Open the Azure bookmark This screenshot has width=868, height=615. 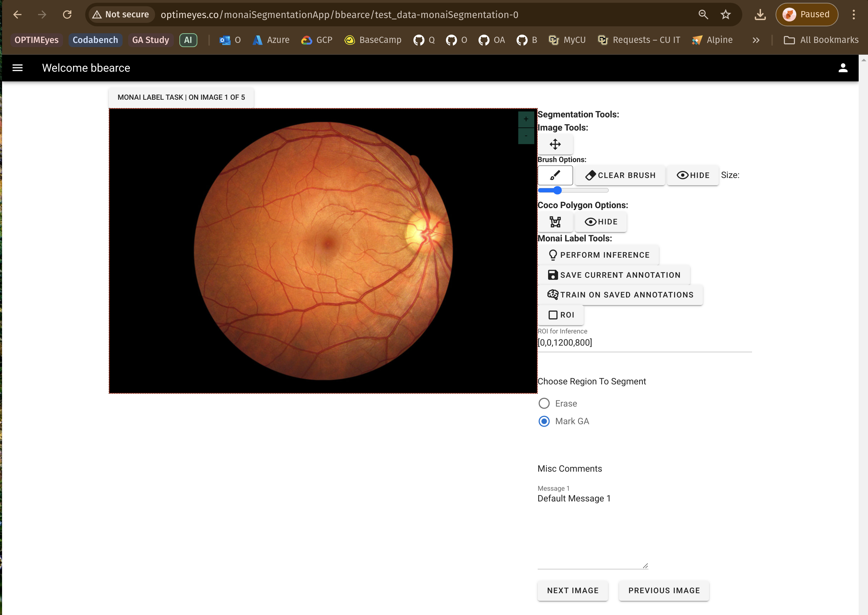coord(271,40)
